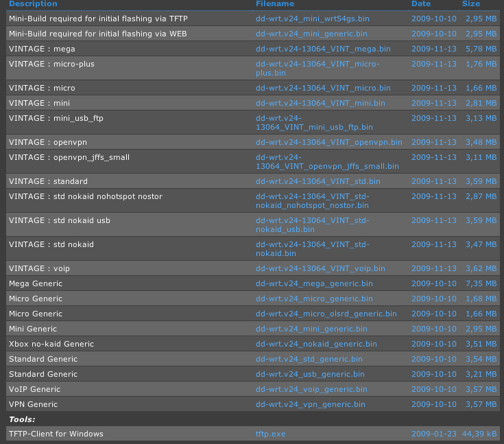Image resolution: width=504 pixels, height=444 pixels.
Task: Download dd-wrt.v24-13064_VINT_openvpn_jffs_small.bin
Action: coord(327,162)
